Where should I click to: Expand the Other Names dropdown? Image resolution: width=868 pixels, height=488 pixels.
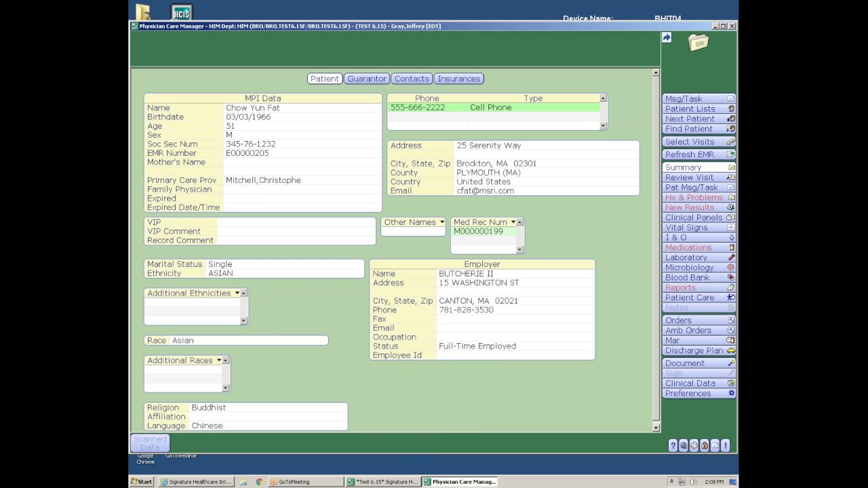pyautogui.click(x=442, y=222)
